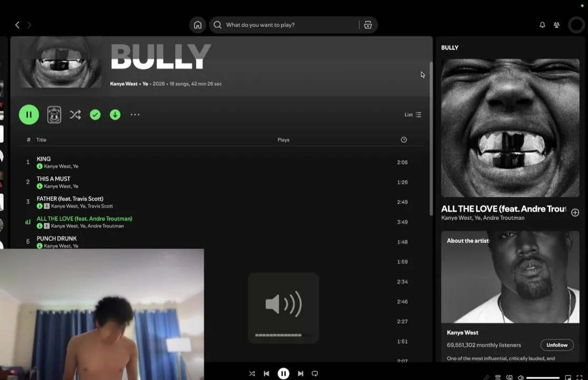
Task: Mute with the speaker volume icon
Action: point(520,377)
